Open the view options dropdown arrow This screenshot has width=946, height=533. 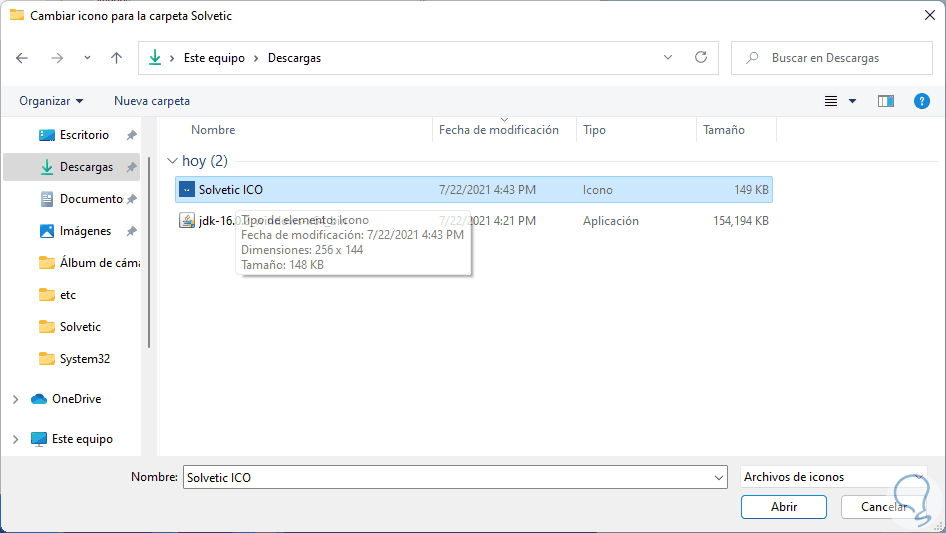click(x=853, y=101)
